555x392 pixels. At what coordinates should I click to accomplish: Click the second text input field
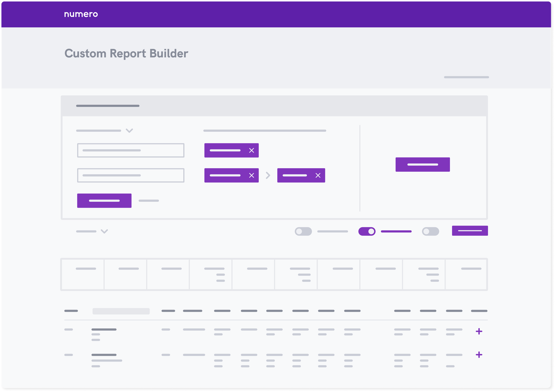130,175
